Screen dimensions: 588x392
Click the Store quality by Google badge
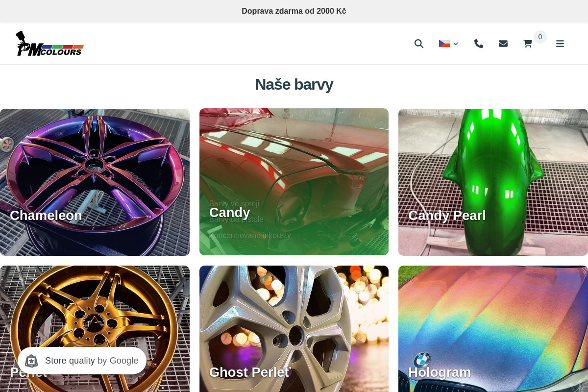(82, 361)
